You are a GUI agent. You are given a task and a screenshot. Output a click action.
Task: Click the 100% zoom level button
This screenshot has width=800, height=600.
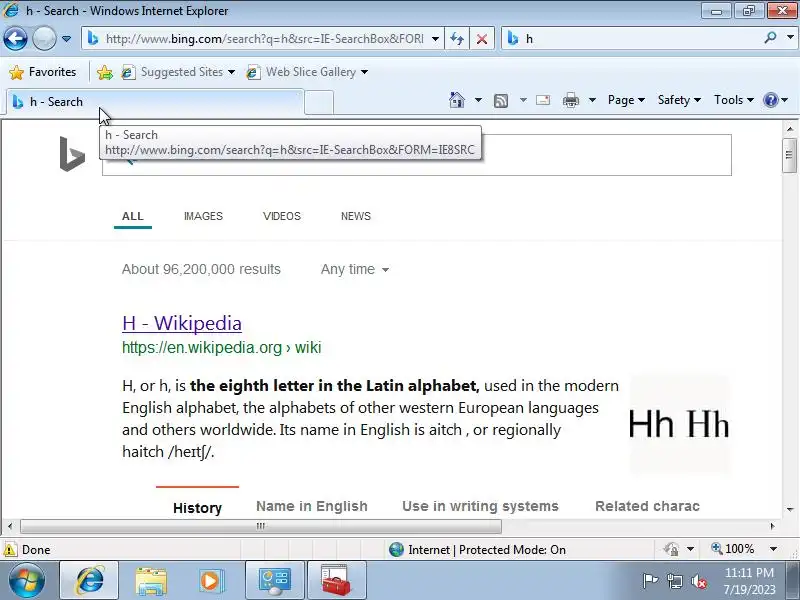(x=733, y=549)
